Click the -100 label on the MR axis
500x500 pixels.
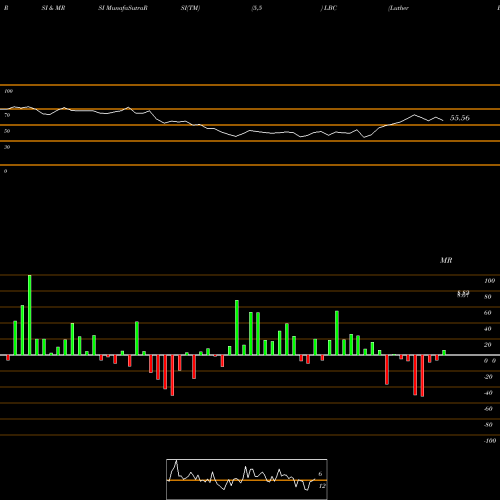click(490, 441)
